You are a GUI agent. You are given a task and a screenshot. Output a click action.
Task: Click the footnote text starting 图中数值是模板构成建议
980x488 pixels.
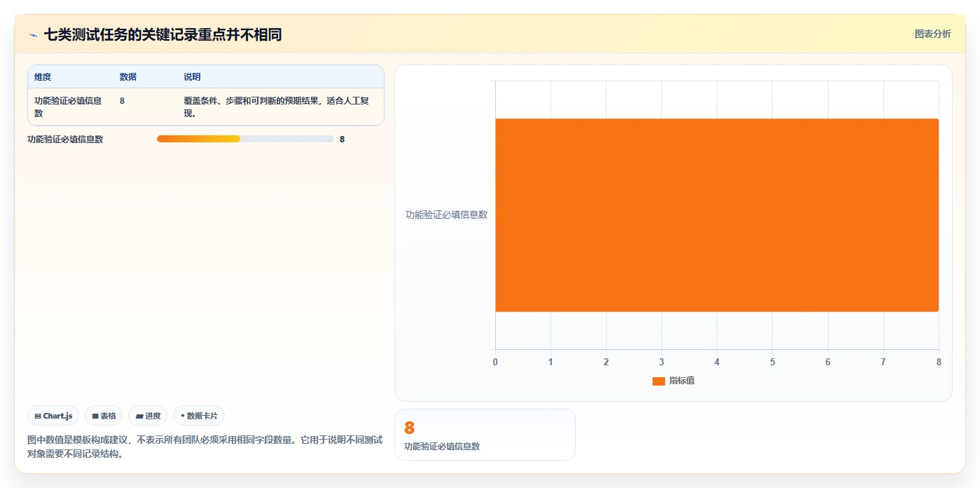(x=205, y=447)
